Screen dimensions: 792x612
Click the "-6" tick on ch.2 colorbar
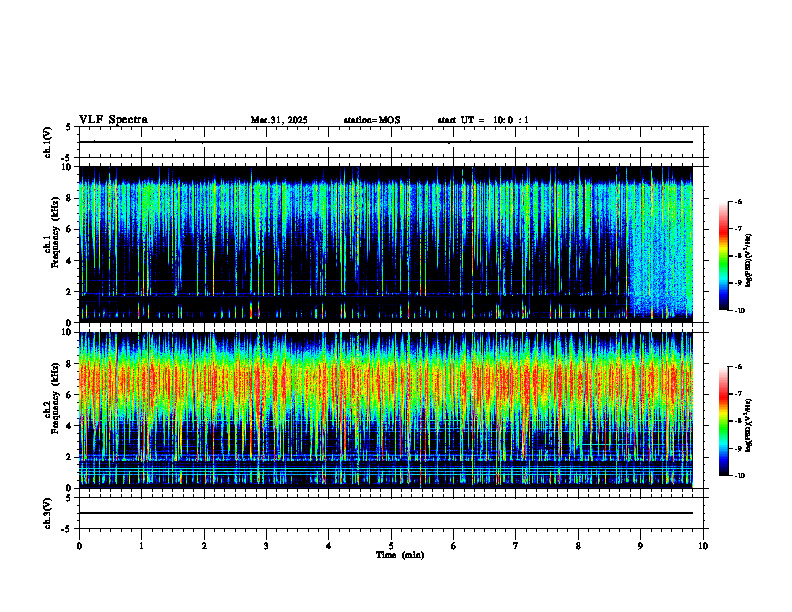coord(739,367)
